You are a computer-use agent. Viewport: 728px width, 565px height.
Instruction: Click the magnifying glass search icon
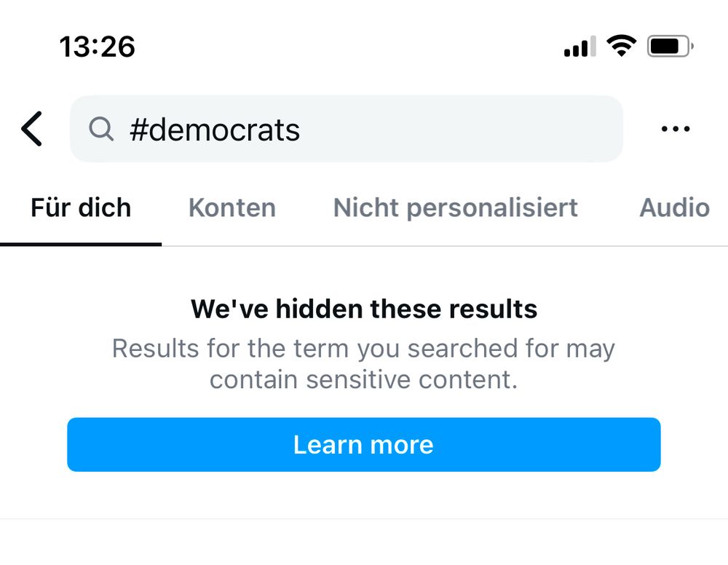pos(101,130)
